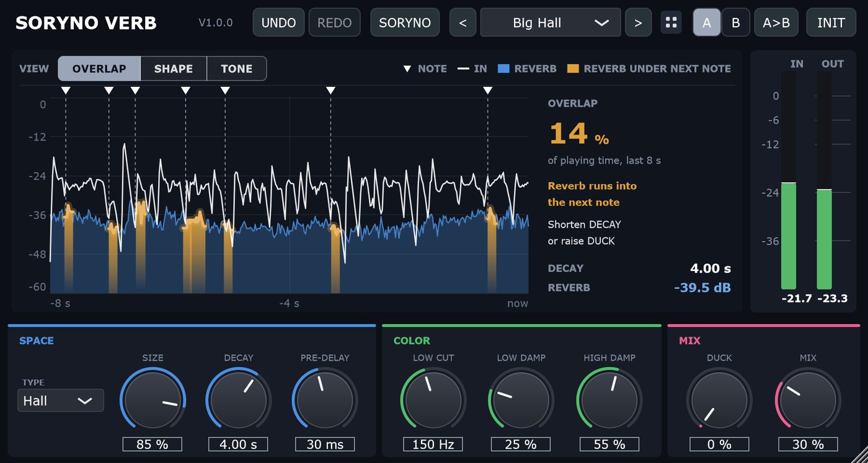Screen dimensions: 868x463
Task: Switch to the SHAPE view tab
Action: pos(174,69)
